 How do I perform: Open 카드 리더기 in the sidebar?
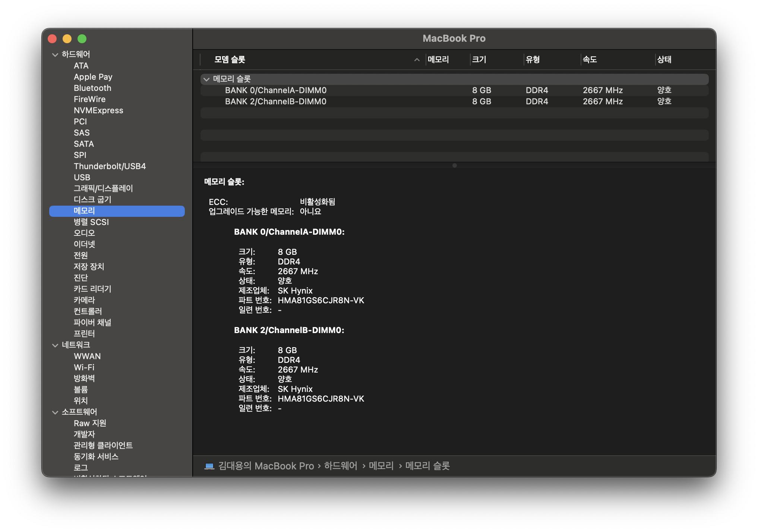pyautogui.click(x=92, y=289)
